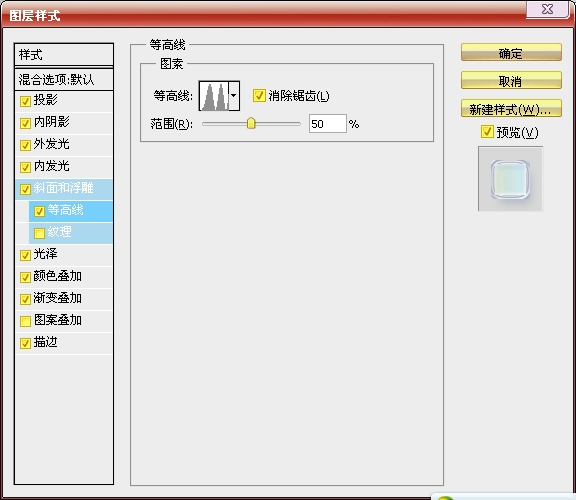Toggle the 预览 preview checkbox
The height and width of the screenshot is (500, 576).
click(x=487, y=132)
